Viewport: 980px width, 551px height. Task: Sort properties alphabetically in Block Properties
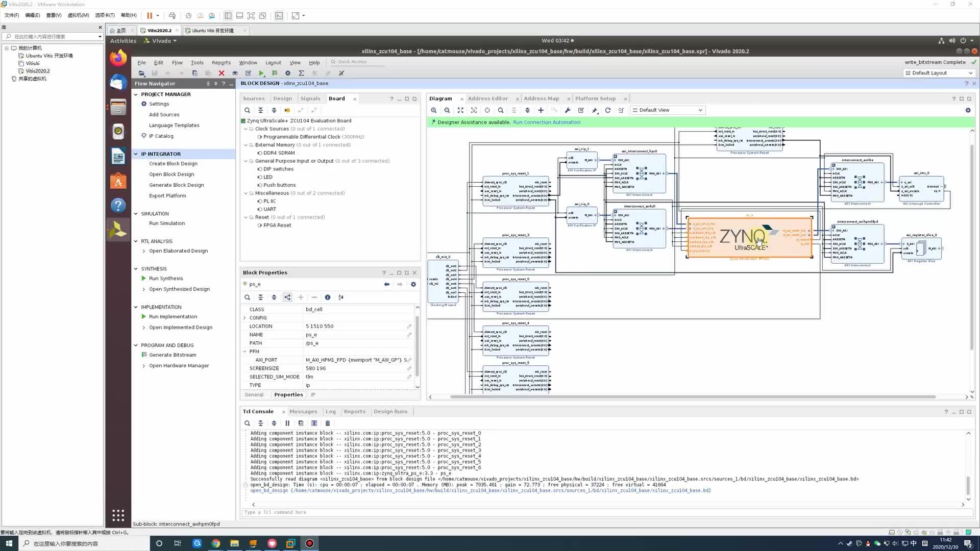pyautogui.click(x=341, y=297)
